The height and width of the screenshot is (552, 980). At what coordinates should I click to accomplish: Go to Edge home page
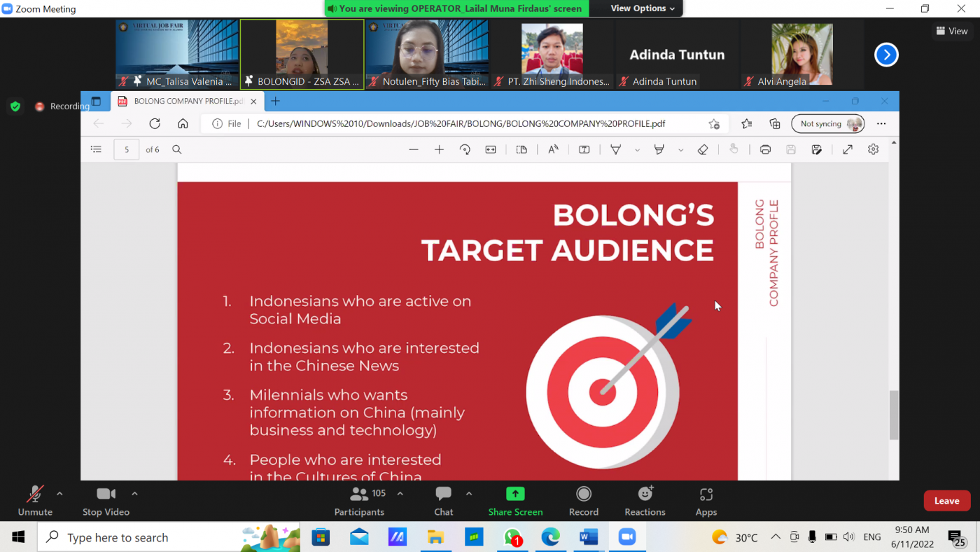click(x=183, y=123)
